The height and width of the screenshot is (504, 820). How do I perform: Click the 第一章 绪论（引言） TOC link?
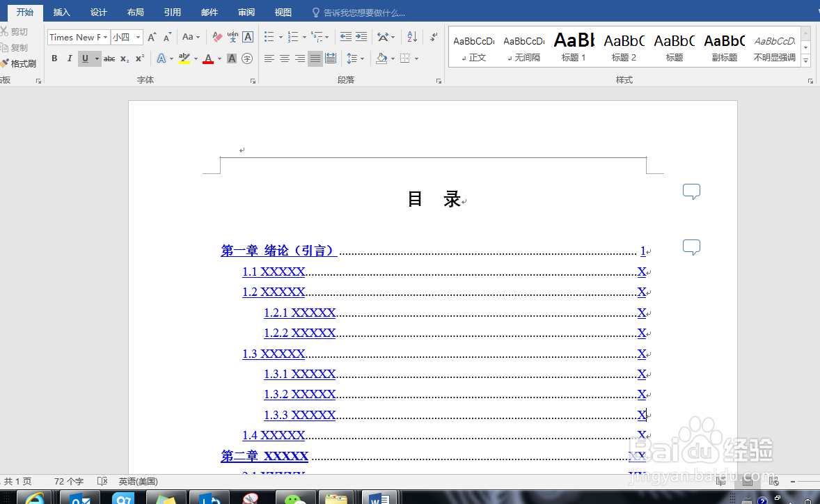pyautogui.click(x=278, y=251)
